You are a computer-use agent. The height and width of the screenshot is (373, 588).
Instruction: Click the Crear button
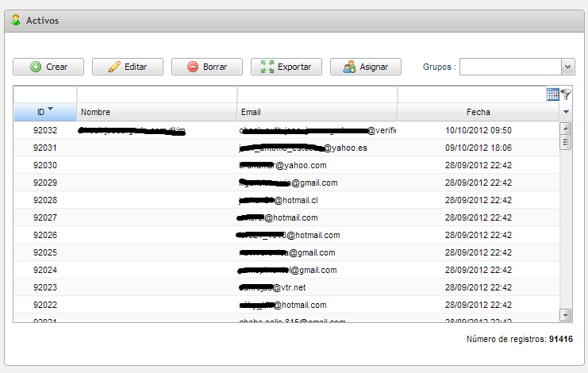click(x=48, y=67)
